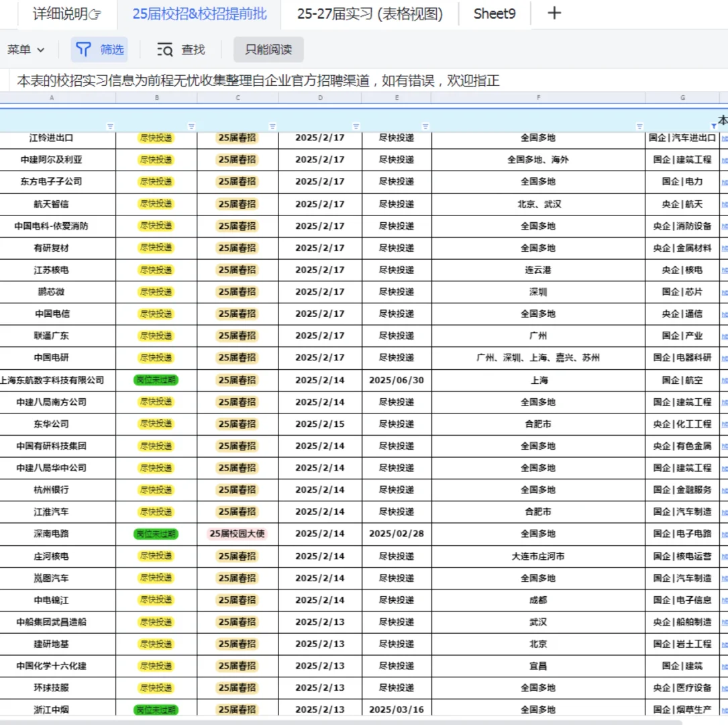The image size is (728, 725).
Task: Click the funnel icon in 筛选 button
Action: (x=84, y=49)
